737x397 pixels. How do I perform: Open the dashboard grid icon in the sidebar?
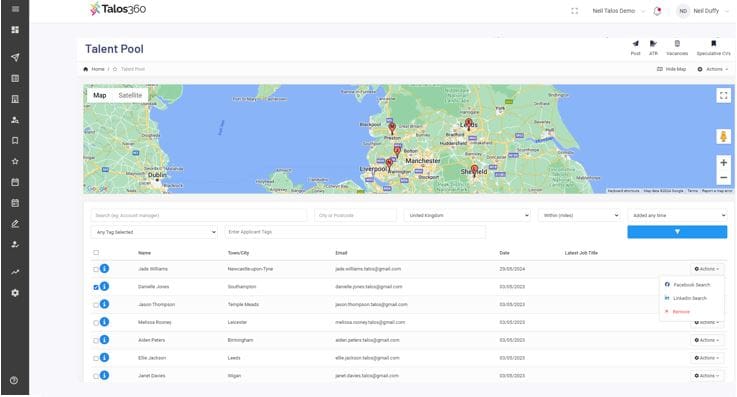click(x=15, y=30)
